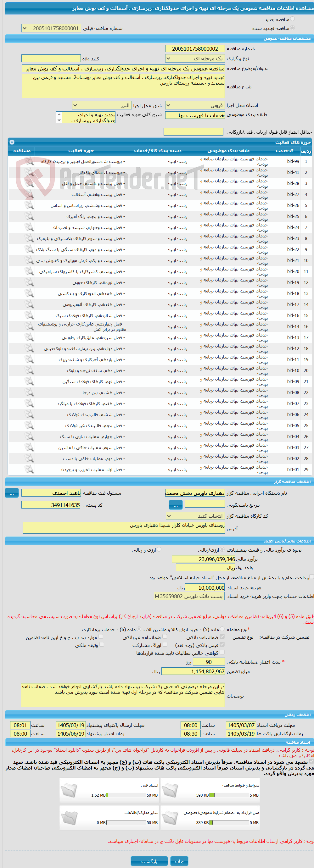Viewport: 314px width, 868px height.
Task: Open view icon for row bld-18
Action: [29, 293]
